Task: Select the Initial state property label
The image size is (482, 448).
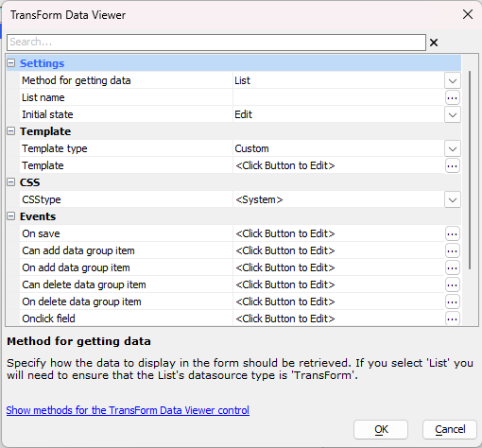Action: tap(47, 114)
